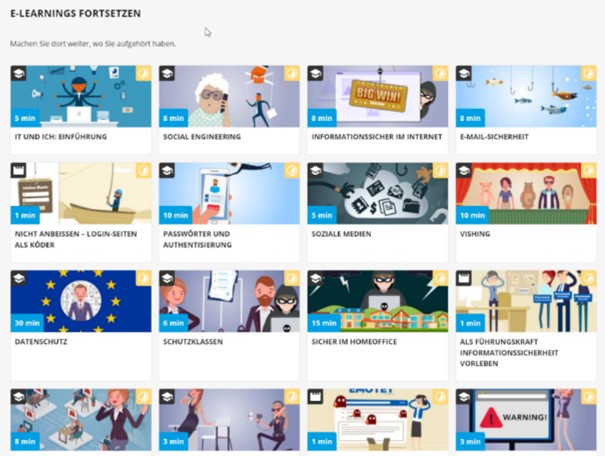Click yellow progress badge on Sicher im Homeoffice card

pyautogui.click(x=440, y=278)
